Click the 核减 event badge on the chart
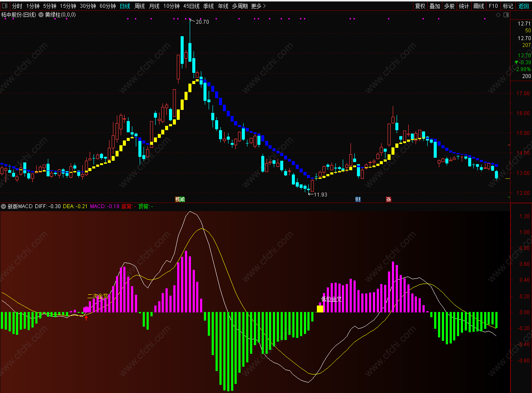The height and width of the screenshot is (393, 532). coord(180,200)
